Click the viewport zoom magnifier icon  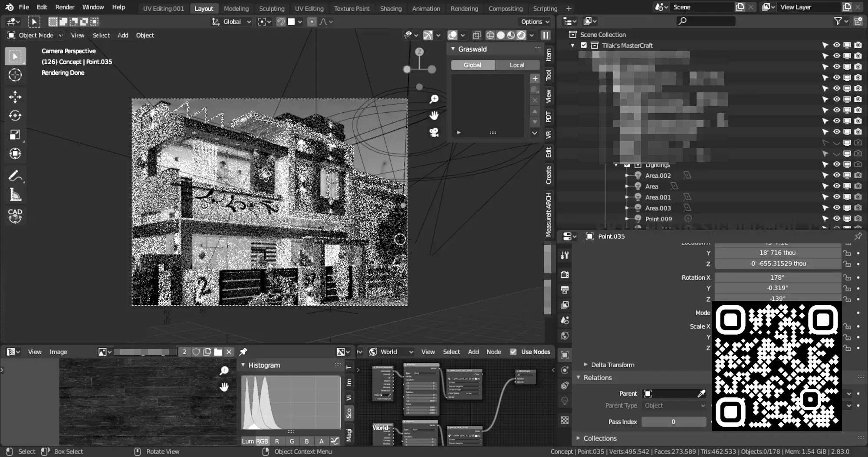(x=434, y=99)
